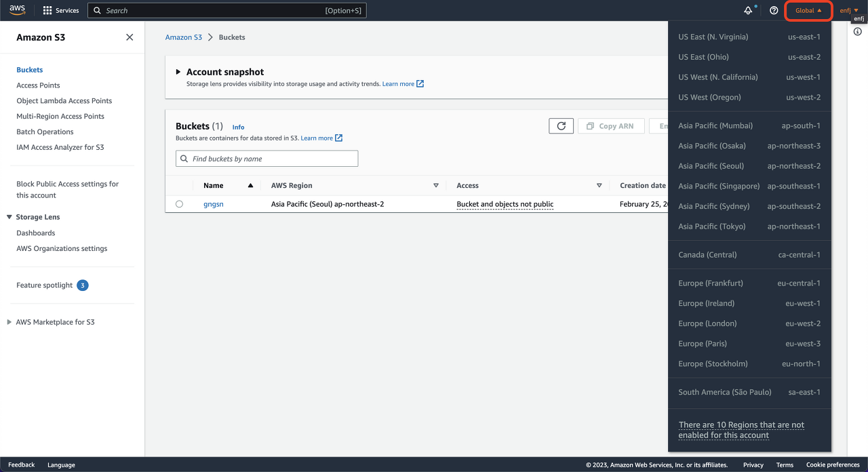This screenshot has width=868, height=472.
Task: Select South America (São Paulo) region
Action: (x=749, y=392)
